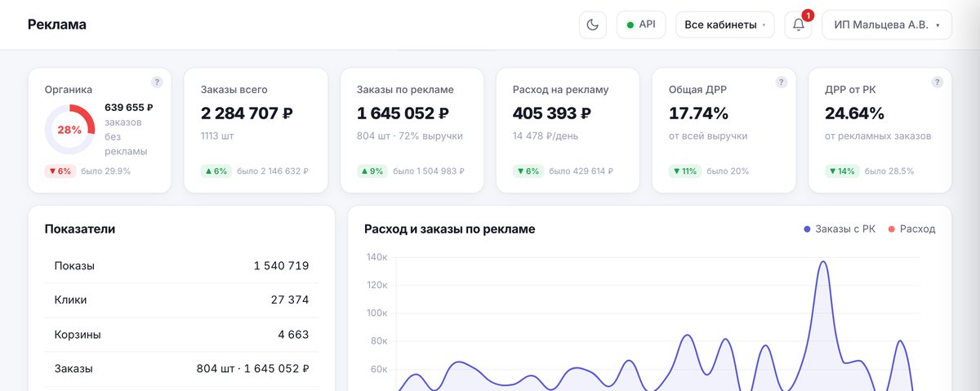Click the tallest peak on the orders chart
Viewport: 980px width, 391px height.
click(822, 263)
